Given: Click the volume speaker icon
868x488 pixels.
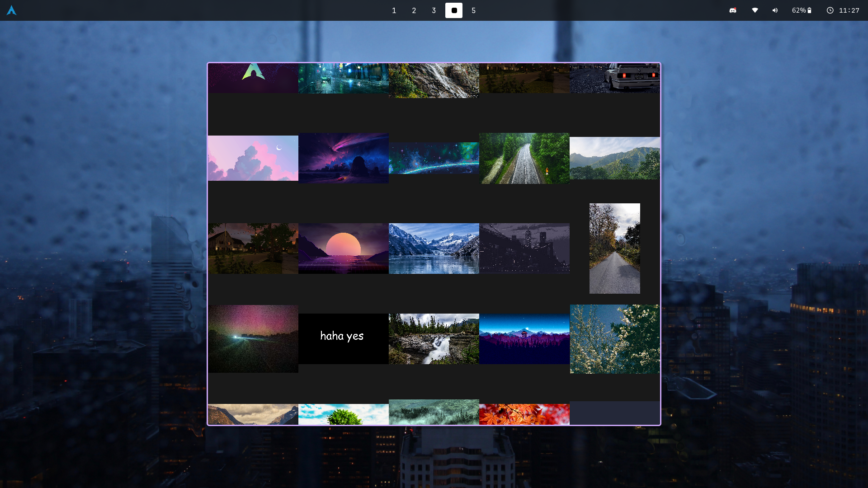Looking at the screenshot, I should (775, 10).
